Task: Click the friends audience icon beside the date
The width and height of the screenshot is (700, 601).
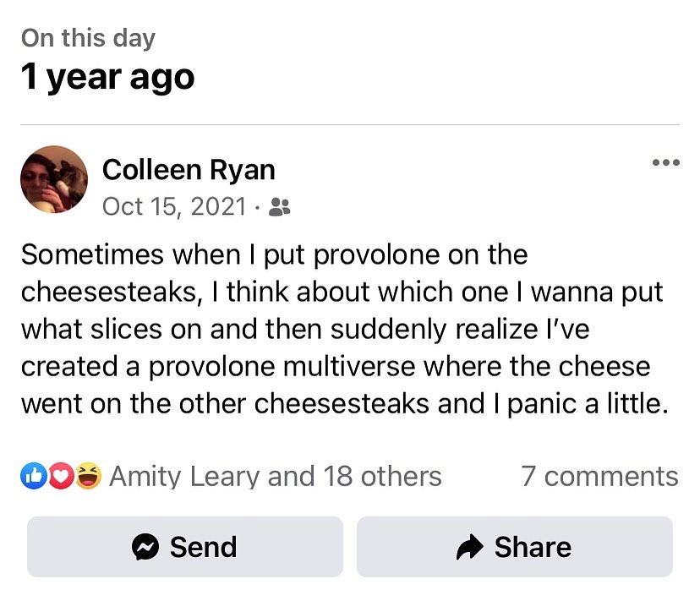Action: (x=279, y=207)
